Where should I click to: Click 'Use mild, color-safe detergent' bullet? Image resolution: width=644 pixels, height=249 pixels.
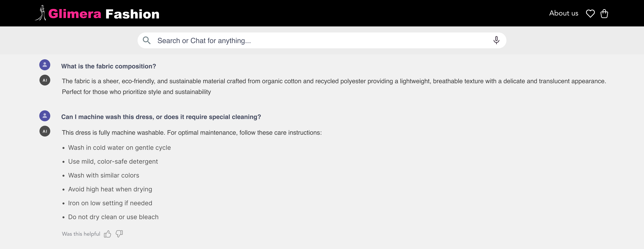pyautogui.click(x=113, y=162)
